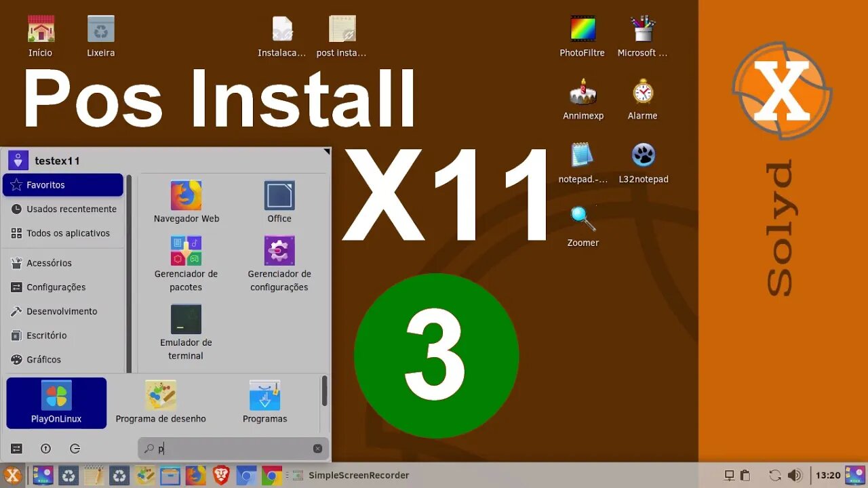Open Gerenciador de configurações in the menu
The width and height of the screenshot is (868, 488).
pyautogui.click(x=279, y=264)
